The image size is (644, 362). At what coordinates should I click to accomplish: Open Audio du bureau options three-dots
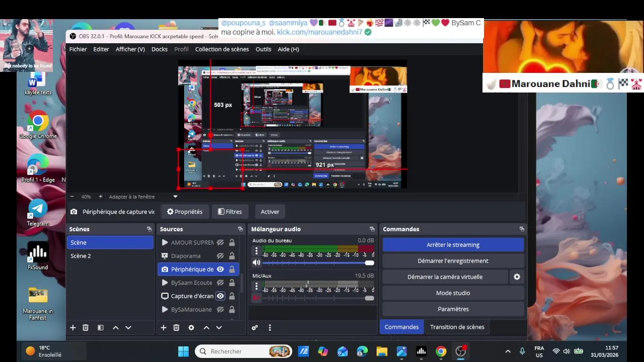257,251
